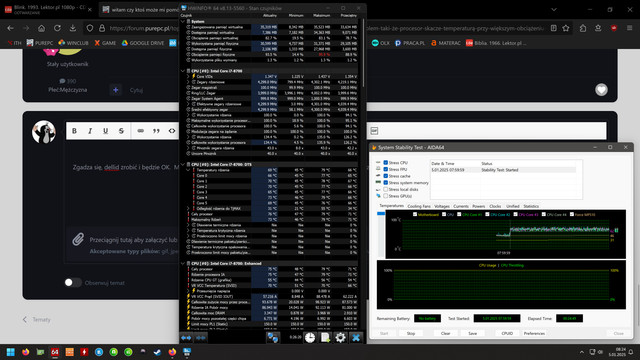Open Windows Start menu
The height and width of the screenshot is (360, 640).
click(x=11, y=352)
